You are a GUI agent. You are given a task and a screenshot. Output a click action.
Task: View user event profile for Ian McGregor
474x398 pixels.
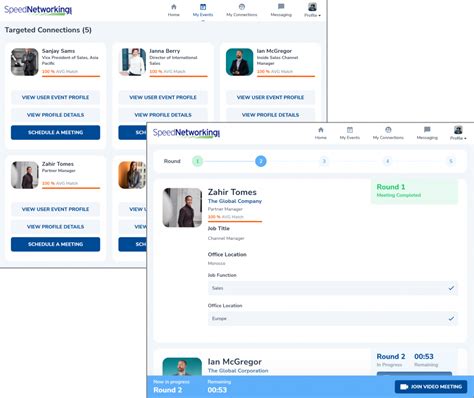coord(270,97)
